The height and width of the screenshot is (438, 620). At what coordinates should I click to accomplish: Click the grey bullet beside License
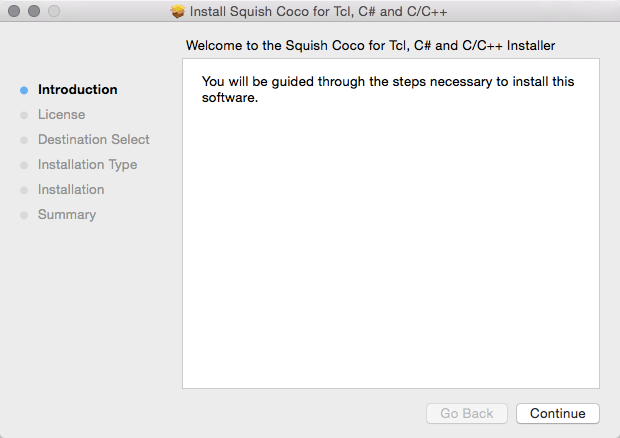[24, 115]
